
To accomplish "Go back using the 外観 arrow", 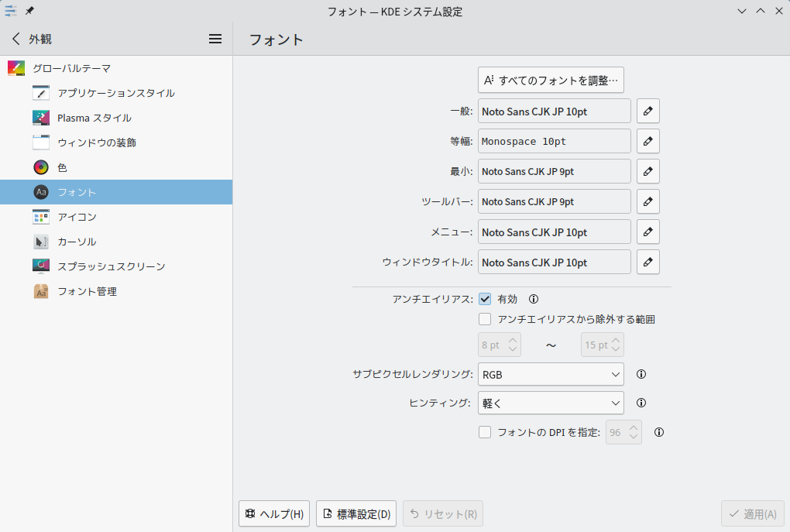I will tap(16, 39).
